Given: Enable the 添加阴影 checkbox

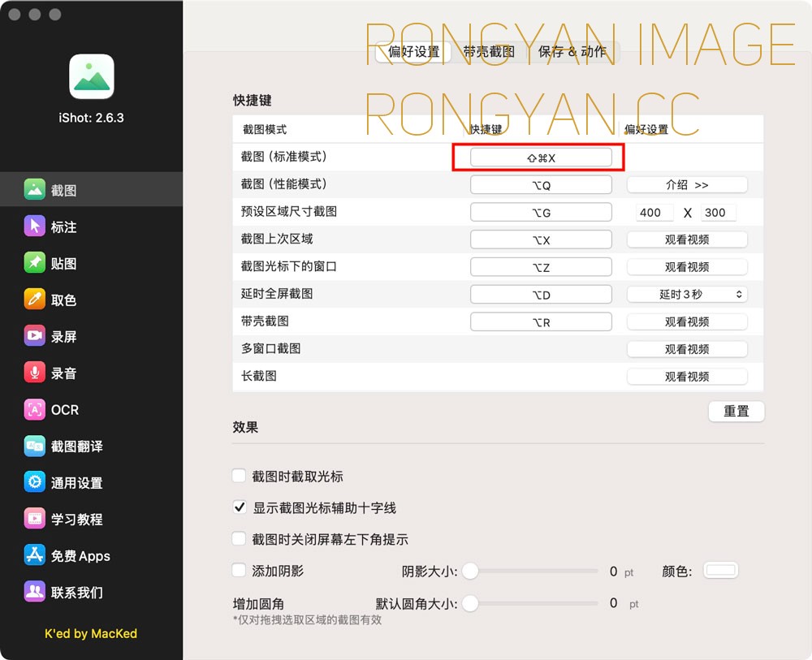Looking at the screenshot, I should [x=239, y=571].
